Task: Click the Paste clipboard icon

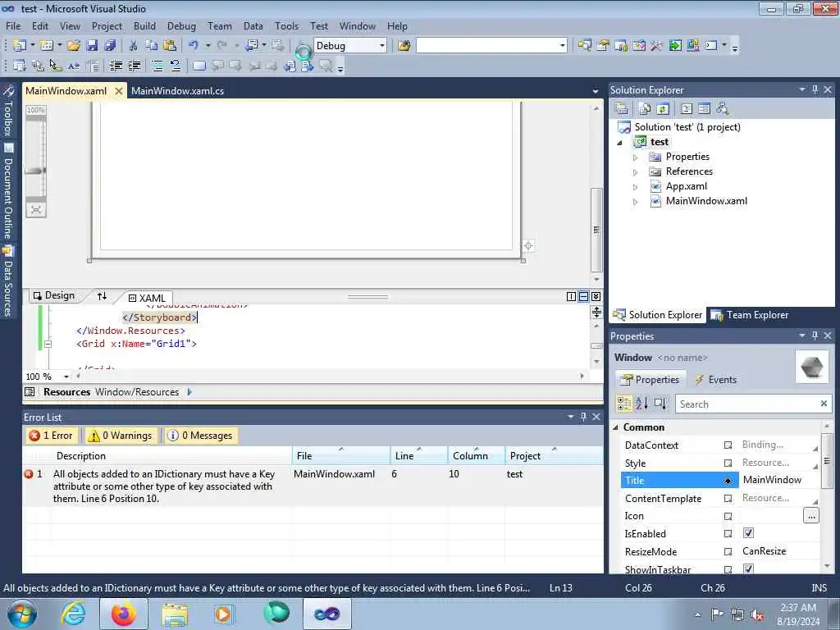Action: pyautogui.click(x=170, y=46)
